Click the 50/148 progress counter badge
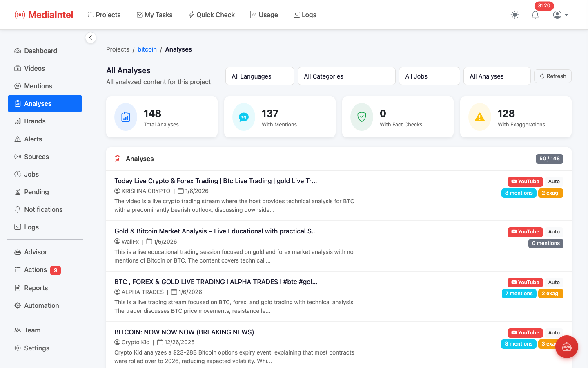 [549, 159]
